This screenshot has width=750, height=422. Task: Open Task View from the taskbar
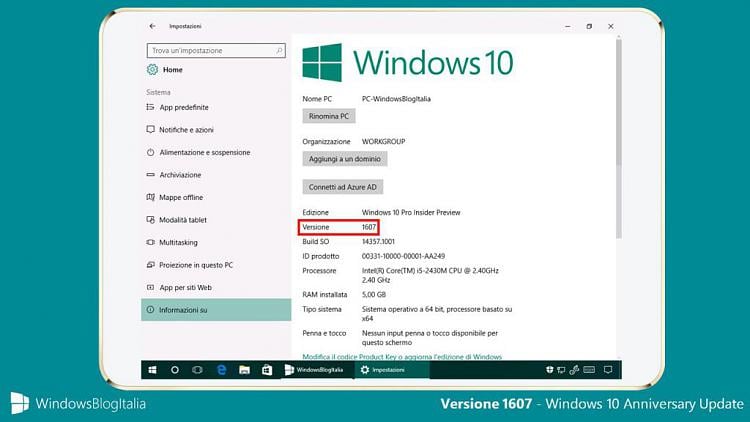tap(197, 370)
